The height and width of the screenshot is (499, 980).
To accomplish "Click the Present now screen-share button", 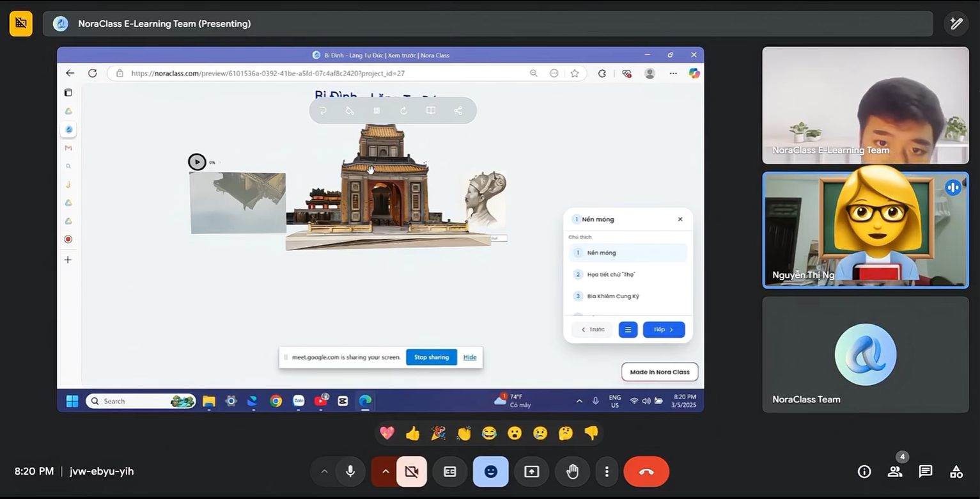I will (532, 471).
